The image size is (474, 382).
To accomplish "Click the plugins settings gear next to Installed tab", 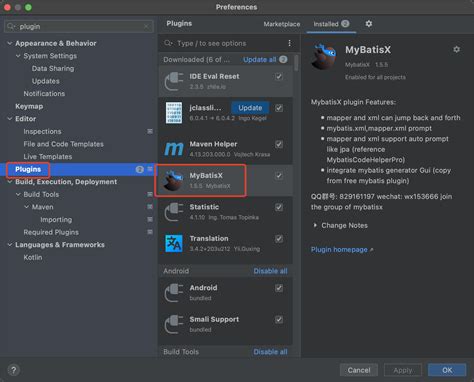I will click(x=369, y=24).
